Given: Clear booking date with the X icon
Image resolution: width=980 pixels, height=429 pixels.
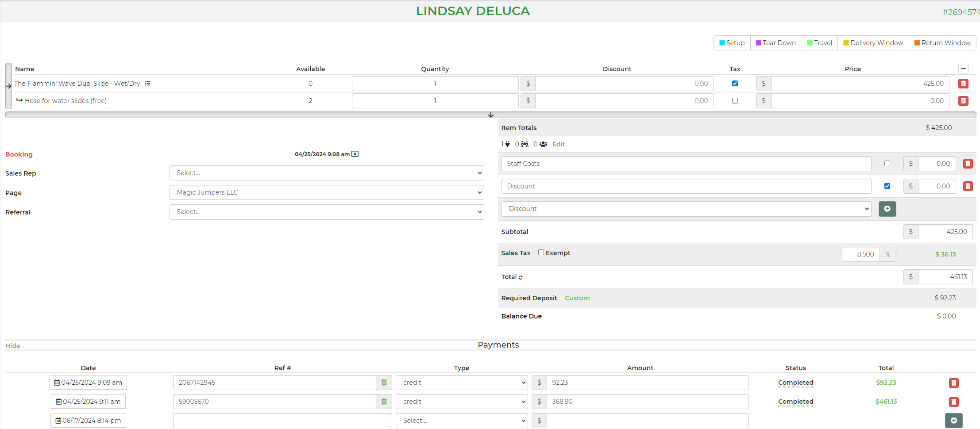Looking at the screenshot, I should pos(355,154).
